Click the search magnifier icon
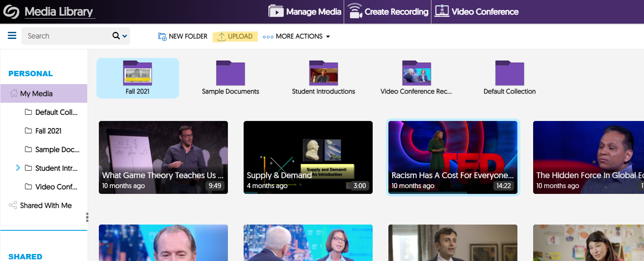 click(x=116, y=36)
